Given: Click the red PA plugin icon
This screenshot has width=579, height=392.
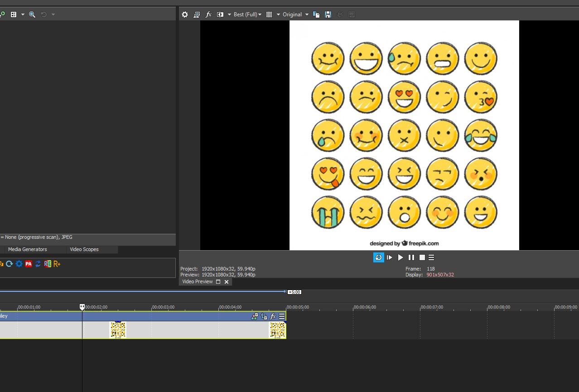Looking at the screenshot, I should (x=29, y=264).
